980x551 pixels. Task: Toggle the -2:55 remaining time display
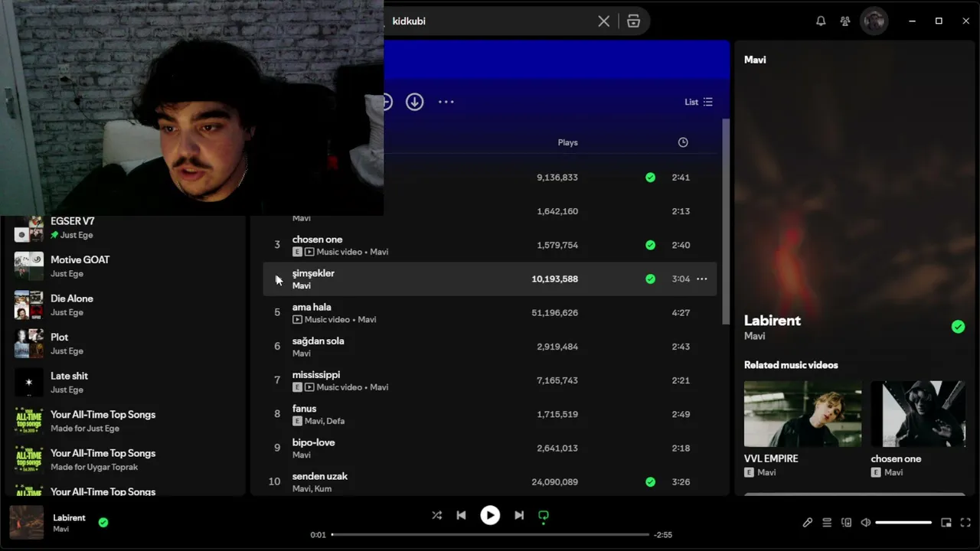pos(663,535)
